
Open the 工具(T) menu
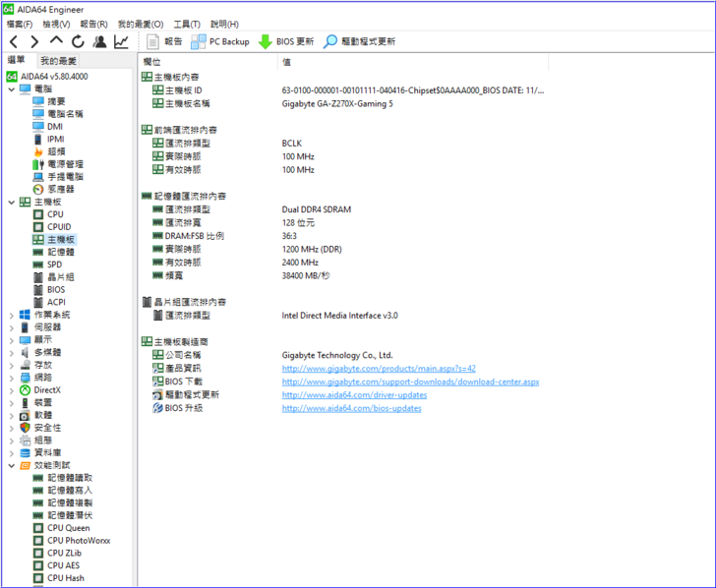(187, 24)
